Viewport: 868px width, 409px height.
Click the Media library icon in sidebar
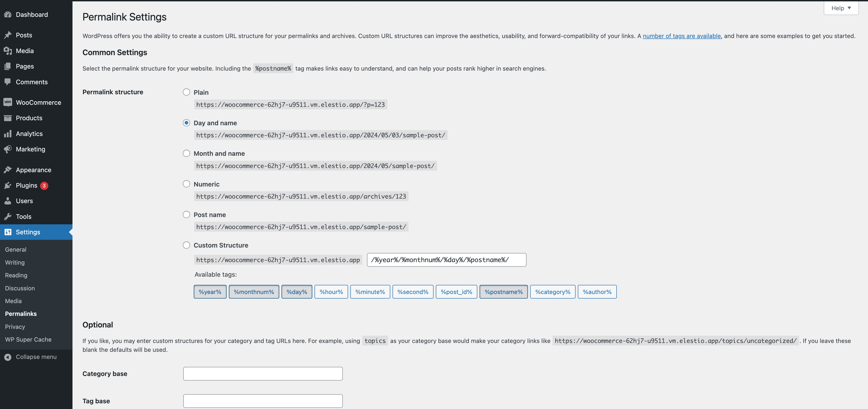click(8, 51)
